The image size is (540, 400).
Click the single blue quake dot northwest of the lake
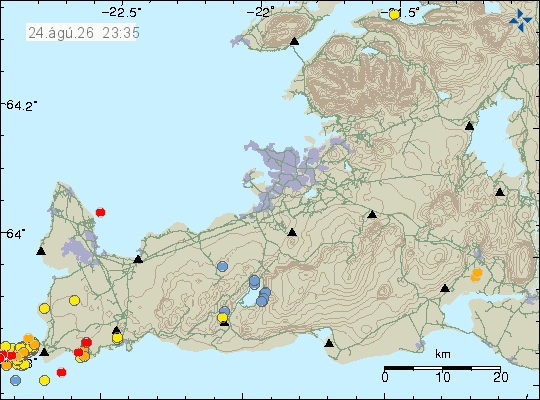tap(222, 266)
